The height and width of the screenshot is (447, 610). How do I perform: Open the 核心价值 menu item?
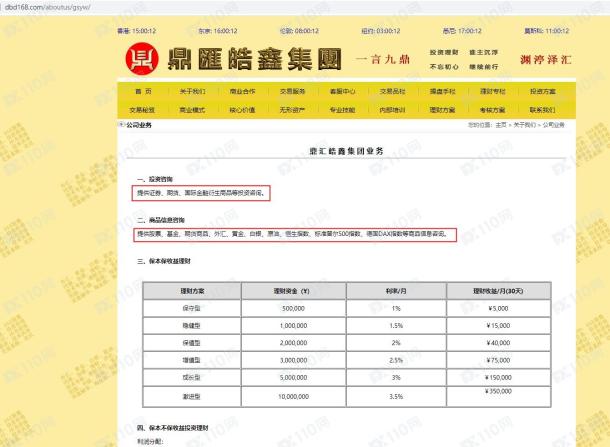point(242,110)
